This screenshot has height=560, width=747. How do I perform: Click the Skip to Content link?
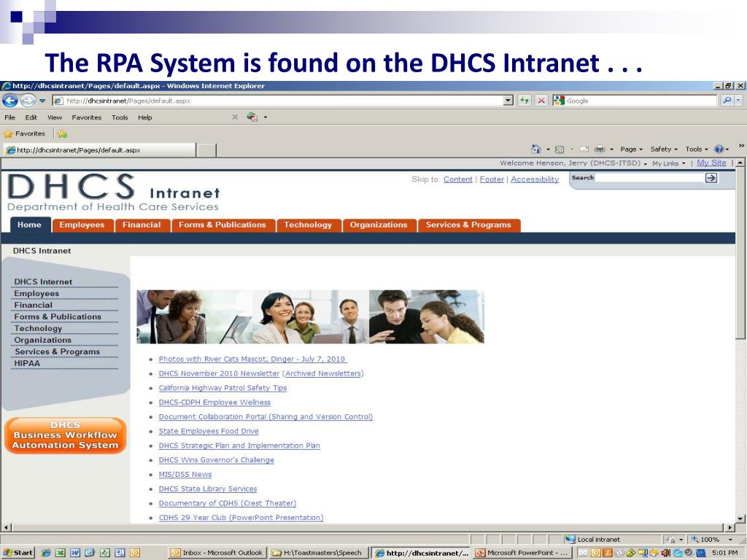458,179
